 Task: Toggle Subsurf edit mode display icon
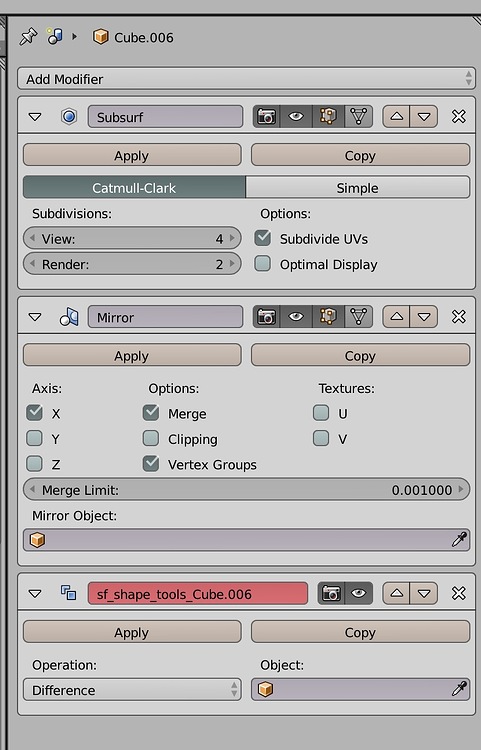point(328,117)
